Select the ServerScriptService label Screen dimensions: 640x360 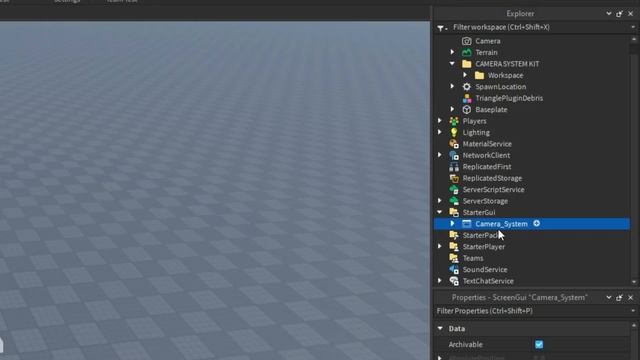(x=493, y=189)
